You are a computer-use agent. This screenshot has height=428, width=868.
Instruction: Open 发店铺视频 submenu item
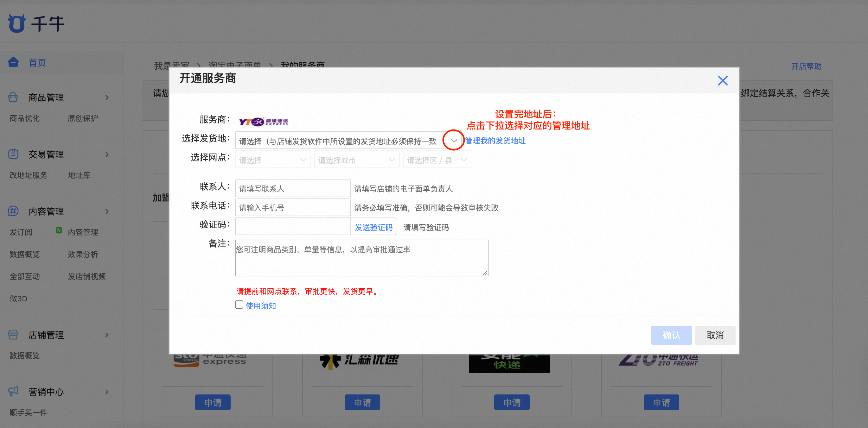(x=86, y=276)
